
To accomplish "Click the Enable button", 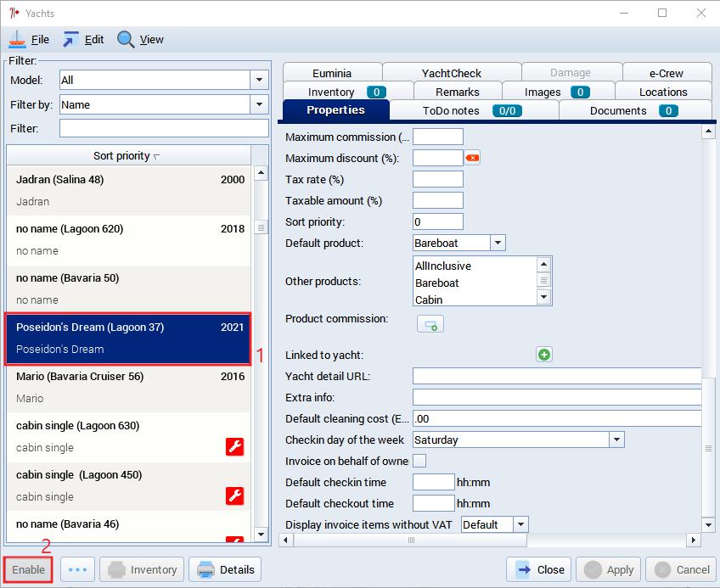I will pyautogui.click(x=29, y=569).
